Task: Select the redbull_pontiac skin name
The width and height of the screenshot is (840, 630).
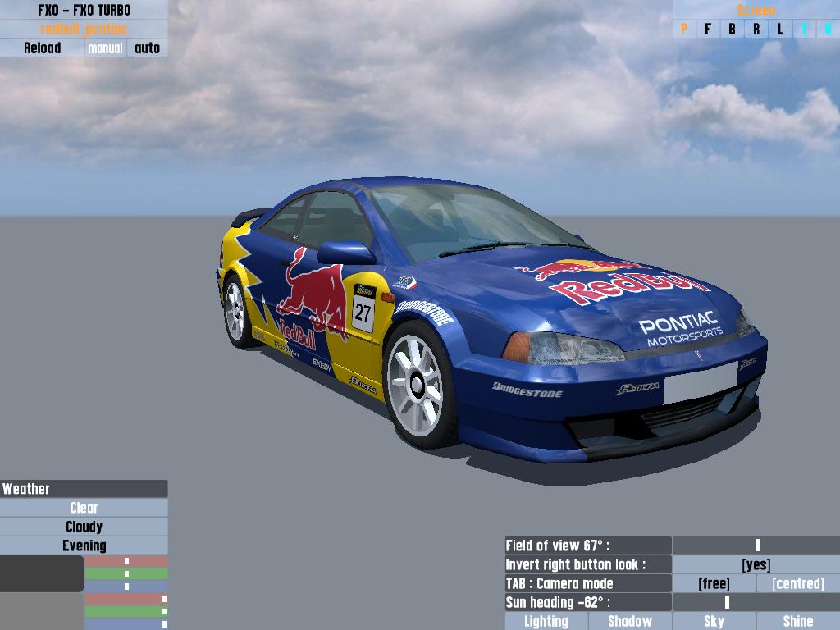Action: click(x=84, y=29)
